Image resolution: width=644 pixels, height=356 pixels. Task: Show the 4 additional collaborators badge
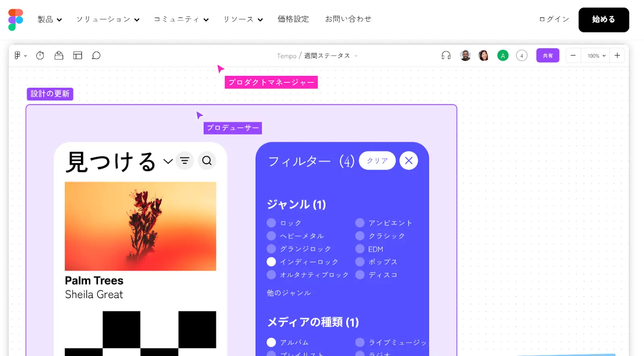point(522,56)
